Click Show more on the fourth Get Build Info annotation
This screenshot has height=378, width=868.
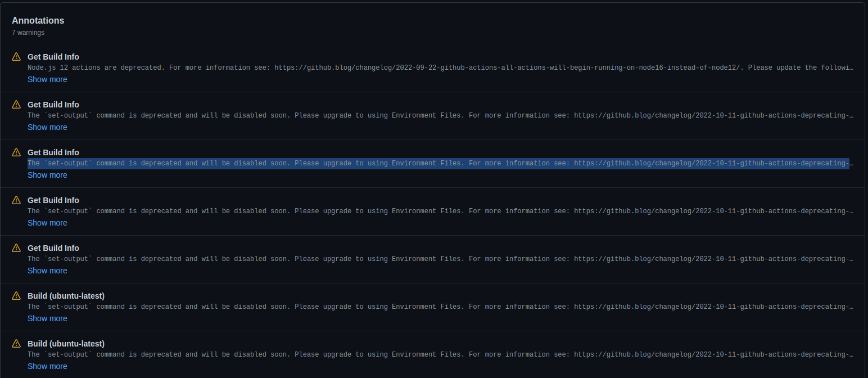click(x=47, y=222)
